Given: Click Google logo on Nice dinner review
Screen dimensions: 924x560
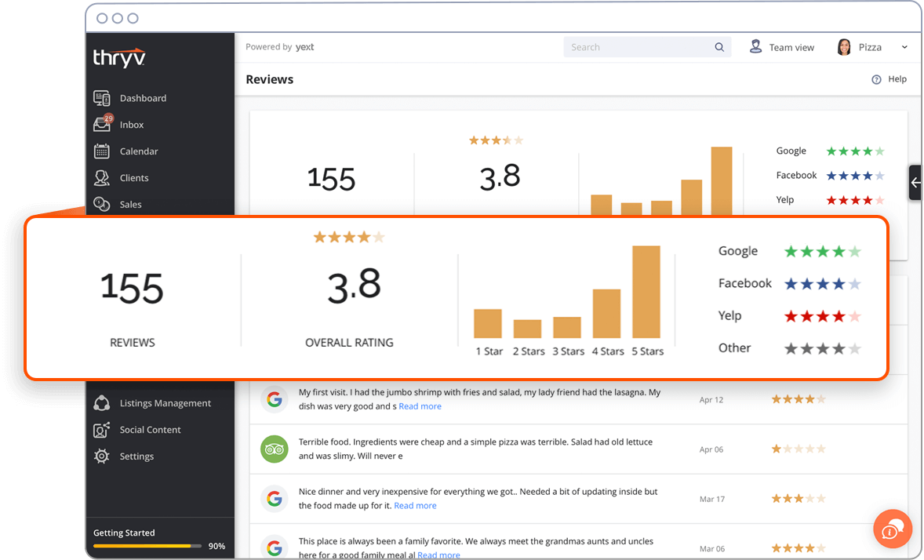Looking at the screenshot, I should click(274, 499).
